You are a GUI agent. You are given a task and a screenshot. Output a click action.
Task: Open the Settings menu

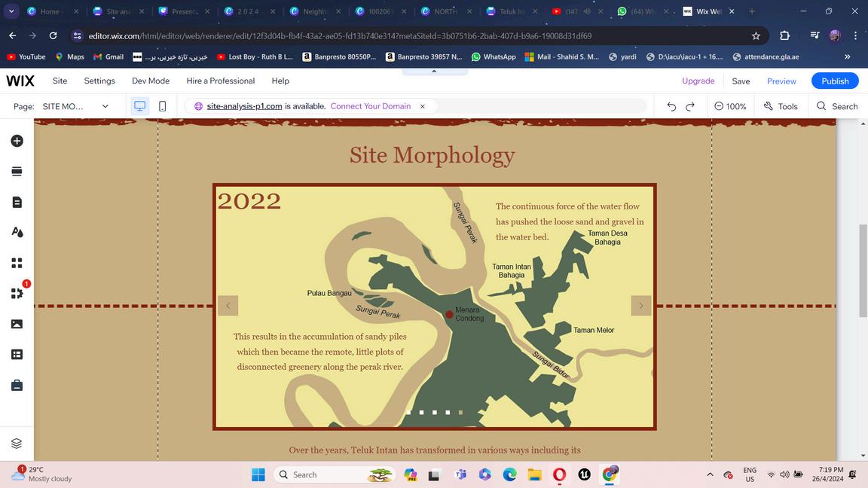click(x=99, y=81)
